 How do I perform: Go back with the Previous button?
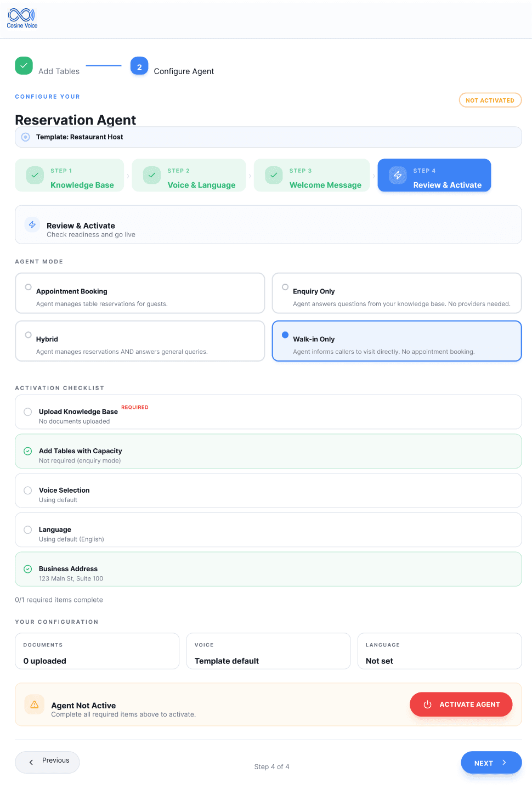(x=47, y=762)
